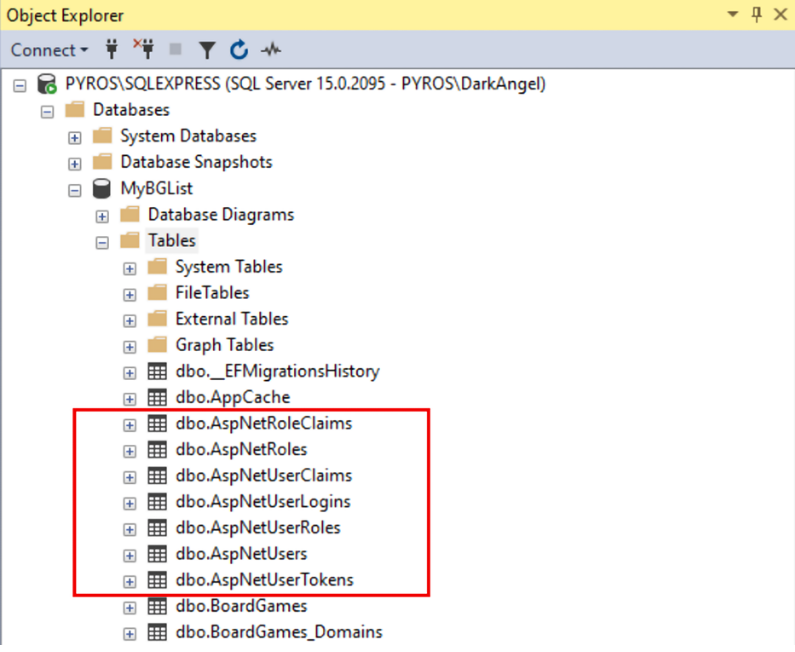Select the dbo.AspNetRoles table
The height and width of the screenshot is (652, 795).
[x=241, y=449]
